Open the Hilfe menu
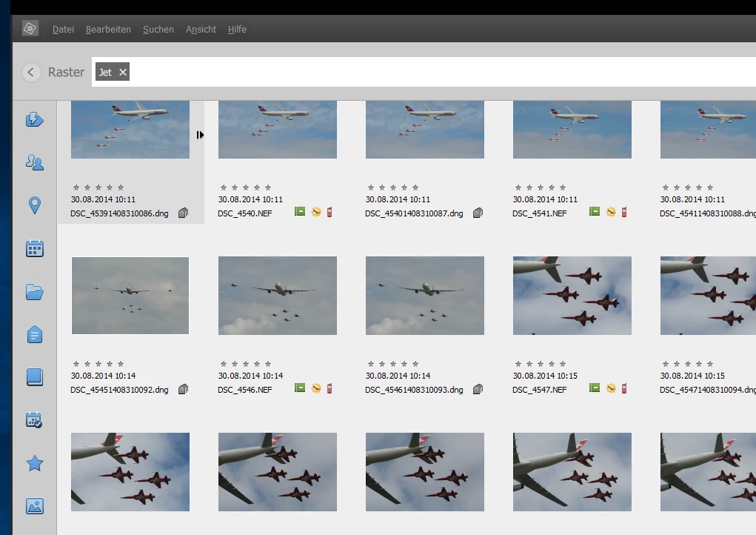Screen dimensions: 756x535 (237, 30)
